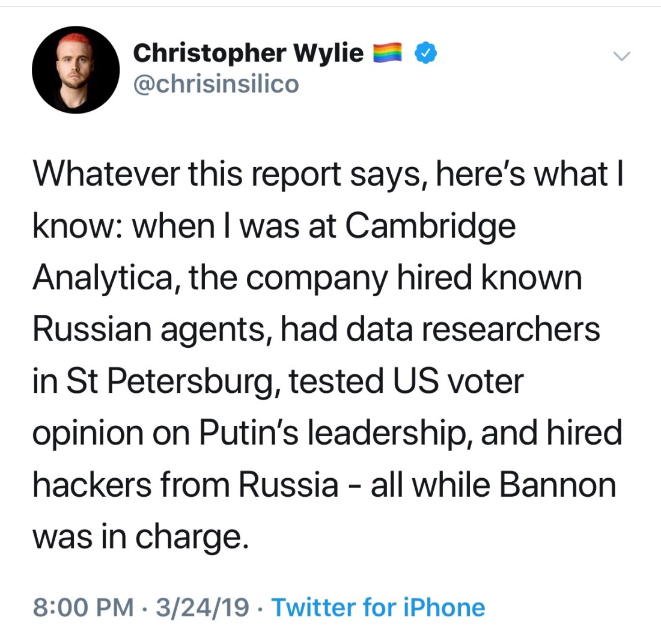
Task: Open the Twitter for iPhone source link
Action: click(378, 607)
